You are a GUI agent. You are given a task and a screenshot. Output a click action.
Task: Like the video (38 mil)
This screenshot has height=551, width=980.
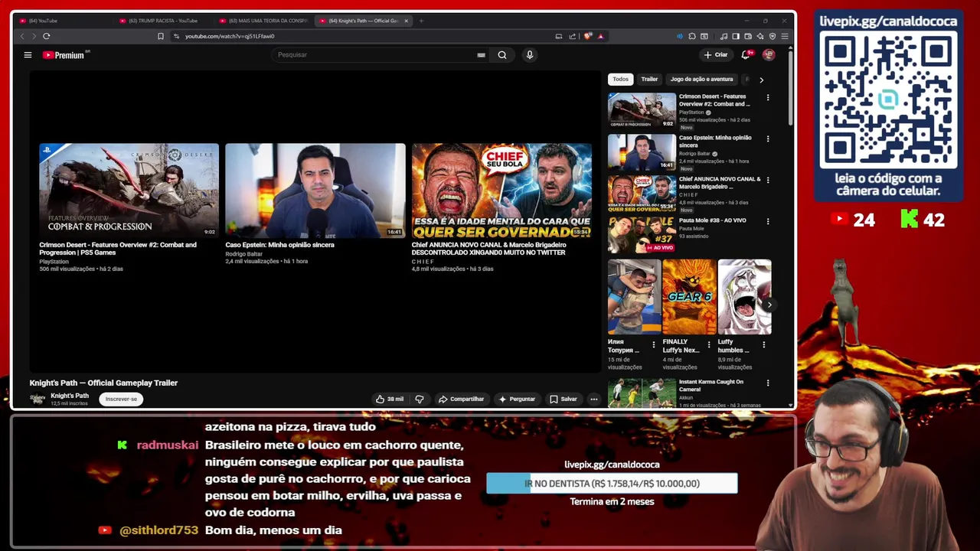pyautogui.click(x=390, y=399)
